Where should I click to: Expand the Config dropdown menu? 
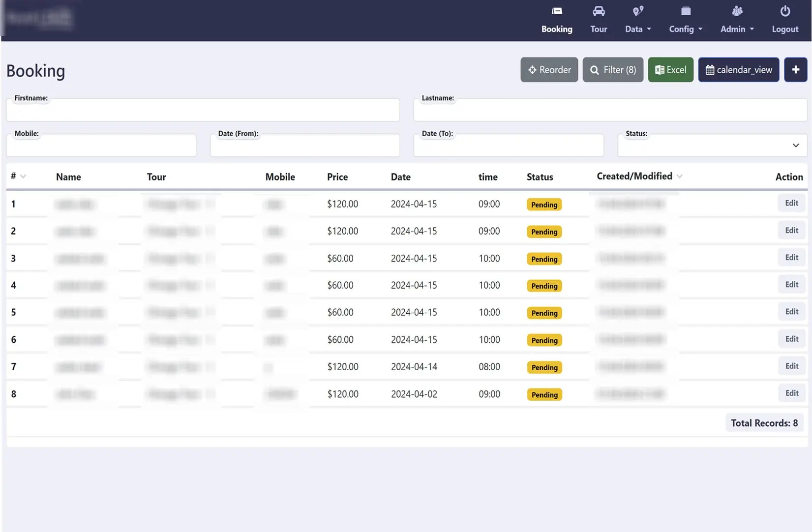pyautogui.click(x=686, y=20)
